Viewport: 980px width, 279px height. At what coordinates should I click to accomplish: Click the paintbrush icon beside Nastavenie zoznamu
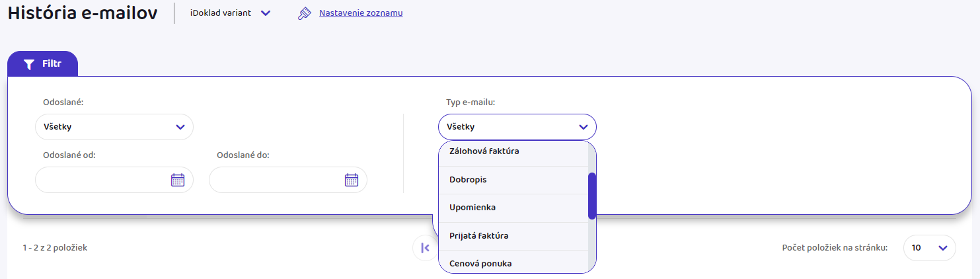304,13
